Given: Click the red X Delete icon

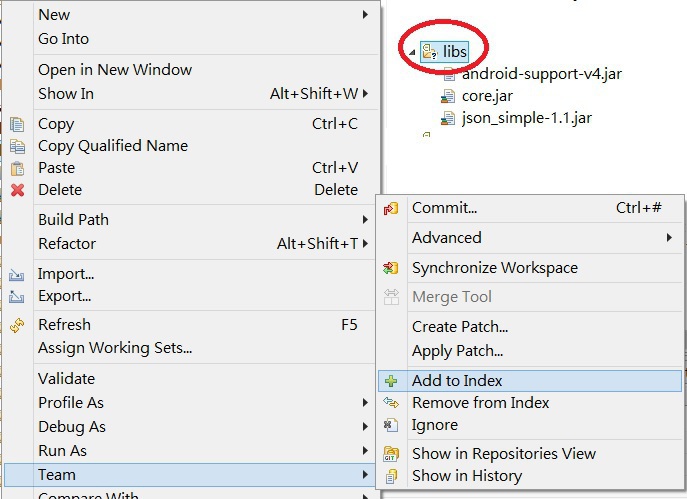Looking at the screenshot, I should pyautogui.click(x=18, y=190).
